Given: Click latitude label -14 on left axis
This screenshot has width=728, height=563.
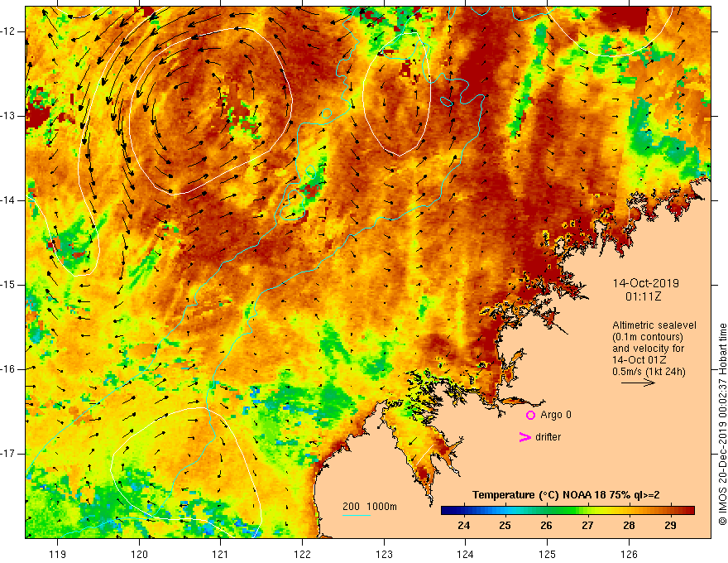Looking at the screenshot, I should pyautogui.click(x=8, y=200).
